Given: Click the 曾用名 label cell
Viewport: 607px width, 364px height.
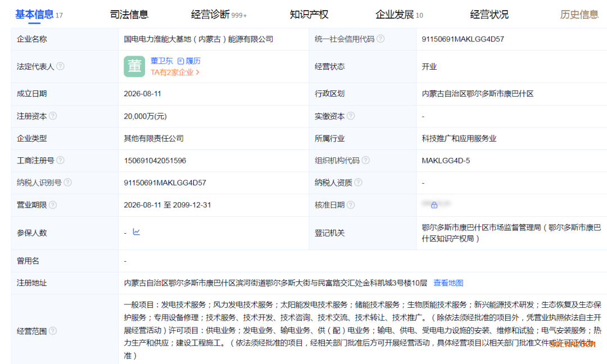Looking at the screenshot, I should point(65,261).
